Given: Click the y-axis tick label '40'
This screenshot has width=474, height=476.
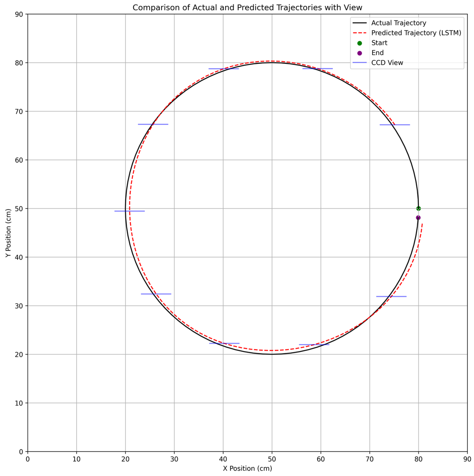Looking at the screenshot, I should point(19,257).
